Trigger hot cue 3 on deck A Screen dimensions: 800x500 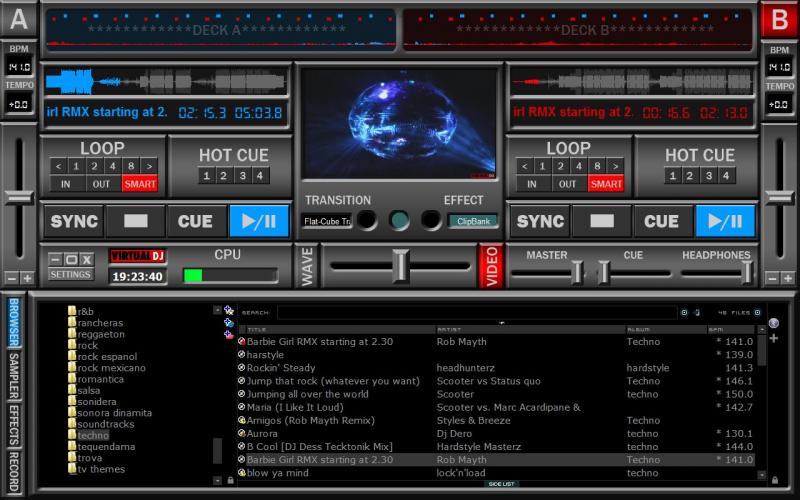[243, 176]
